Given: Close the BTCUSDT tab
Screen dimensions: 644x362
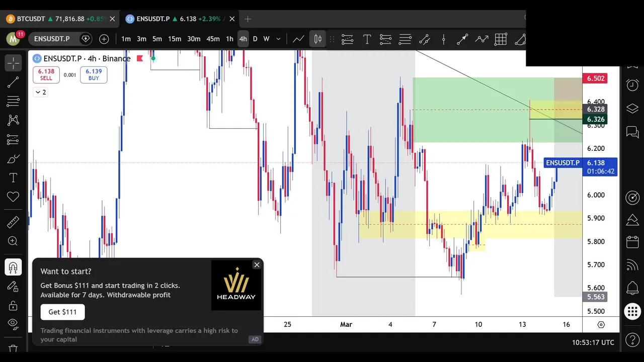Looking at the screenshot, I should [x=112, y=19].
